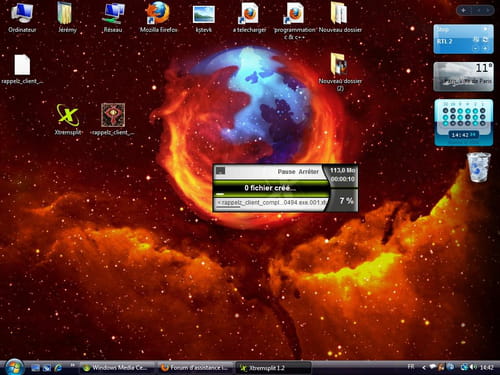The height and width of the screenshot is (375, 500).
Task: Click the volume speaker tray icon
Action: pyautogui.click(x=473, y=367)
